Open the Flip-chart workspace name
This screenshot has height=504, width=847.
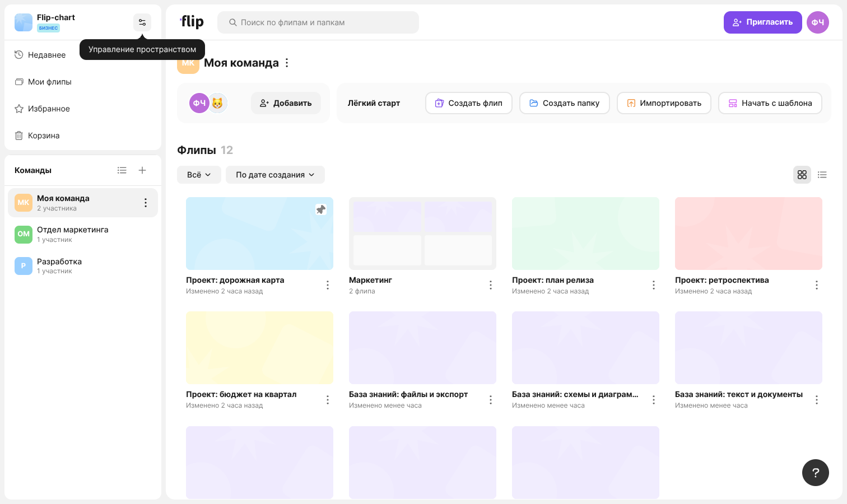tap(56, 17)
